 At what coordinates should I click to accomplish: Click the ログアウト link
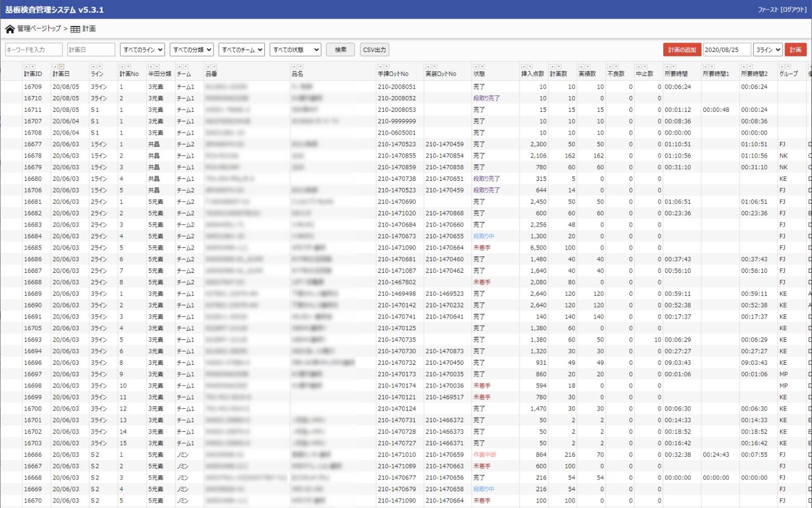point(793,10)
